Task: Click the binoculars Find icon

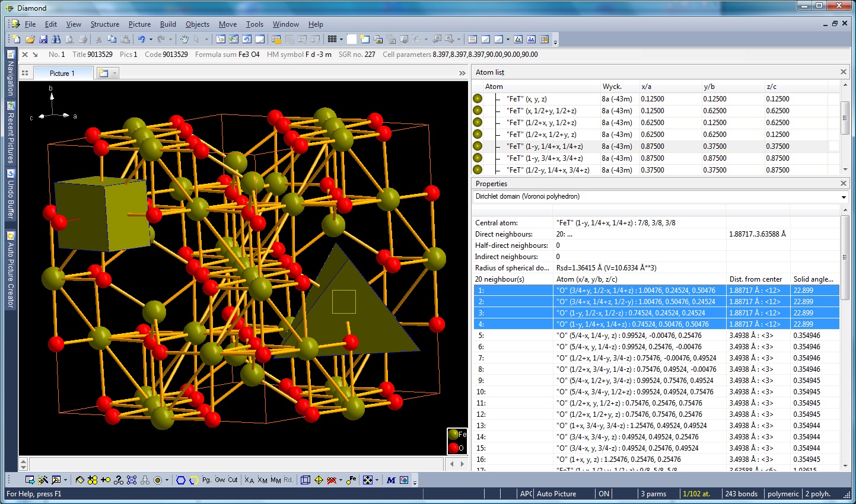Action: pyautogui.click(x=56, y=39)
